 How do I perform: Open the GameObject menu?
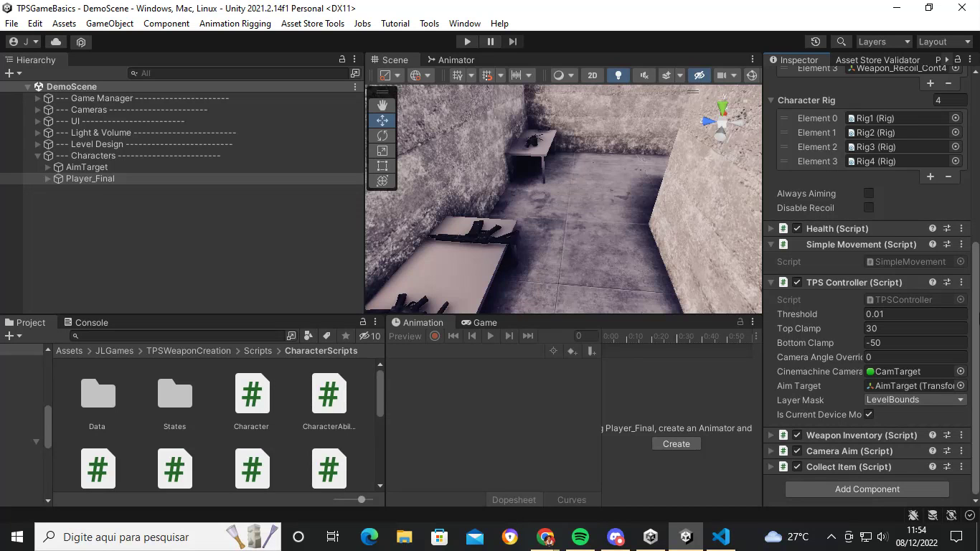click(x=110, y=23)
